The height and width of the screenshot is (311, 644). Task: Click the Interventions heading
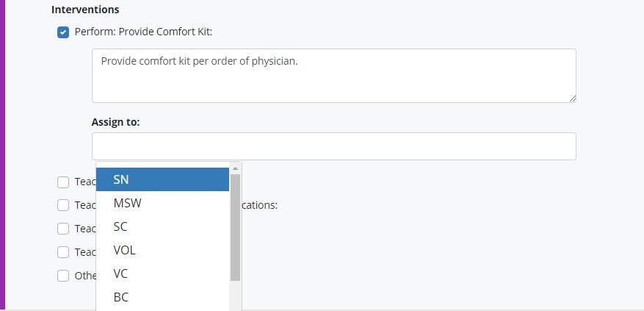click(x=85, y=10)
